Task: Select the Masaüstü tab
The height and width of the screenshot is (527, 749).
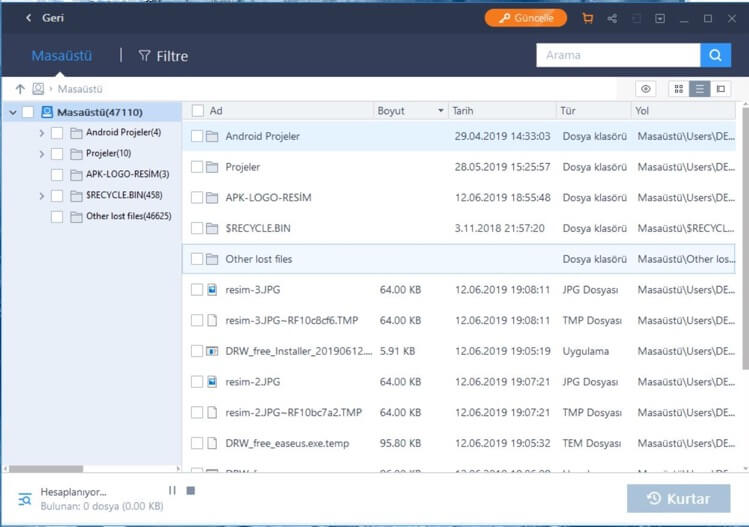Action: coord(62,56)
